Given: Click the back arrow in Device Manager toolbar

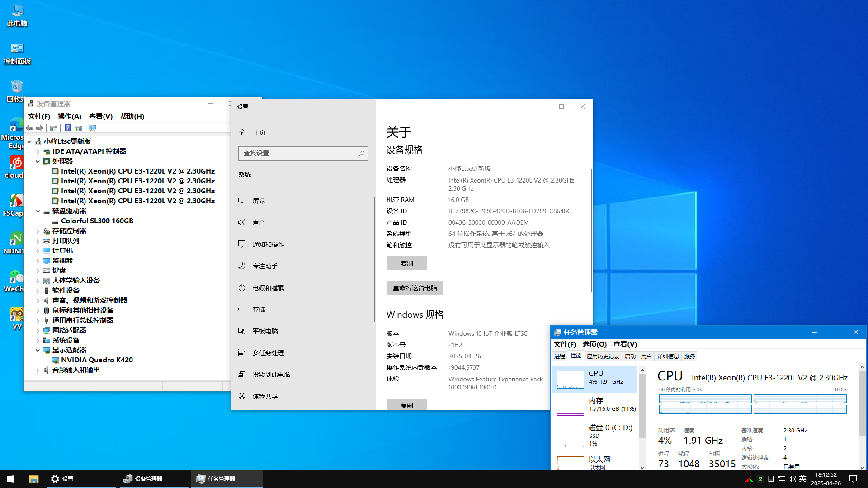Looking at the screenshot, I should click(x=29, y=128).
